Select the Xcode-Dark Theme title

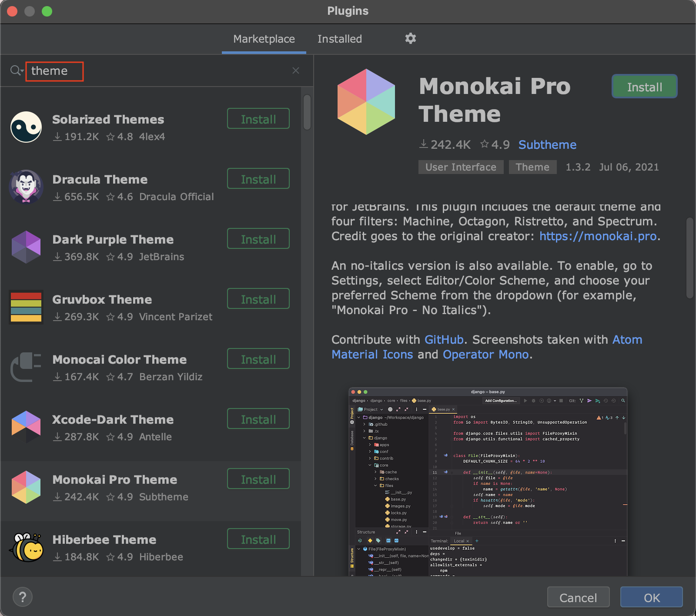coord(113,419)
